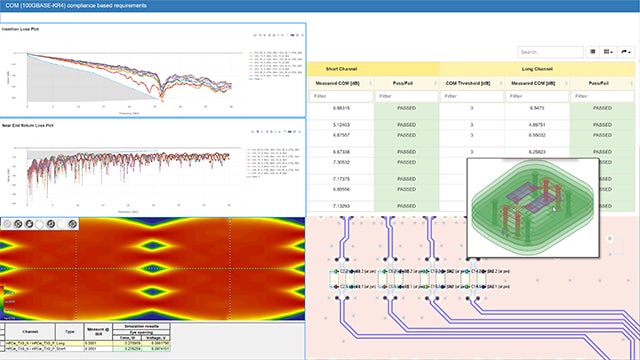Click the Insertion Loss Plot title
Screen dimensions: 640x360
pyautogui.click(x=20, y=29)
